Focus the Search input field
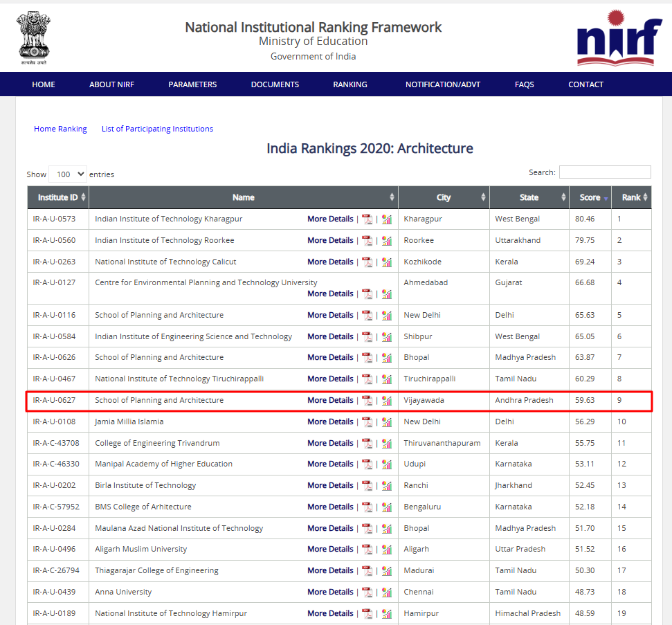Screen dimensions: 672x625 click(x=605, y=172)
